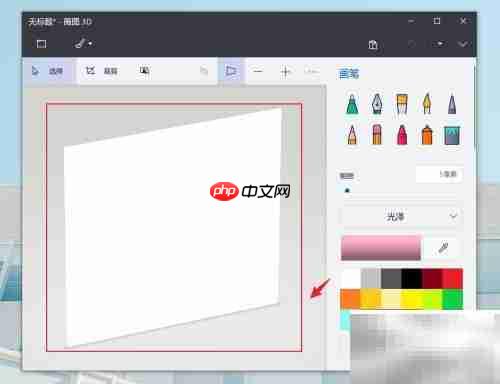The width and height of the screenshot is (500, 384).
Task: Choose the 裁剪 (Crop) tool
Action: click(x=101, y=71)
